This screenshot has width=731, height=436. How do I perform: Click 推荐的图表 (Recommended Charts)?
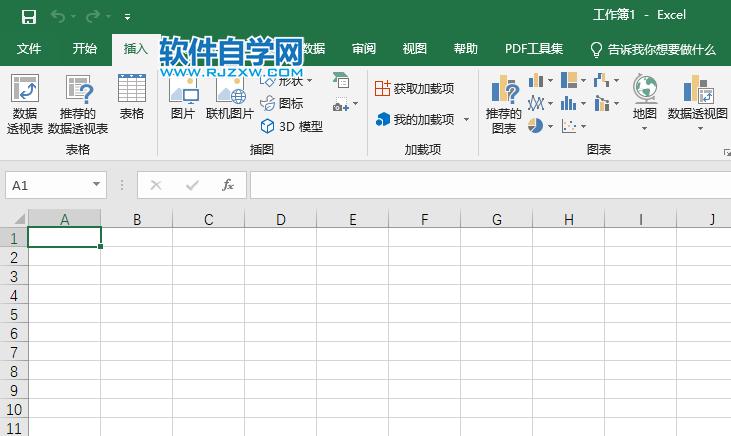[x=504, y=104]
